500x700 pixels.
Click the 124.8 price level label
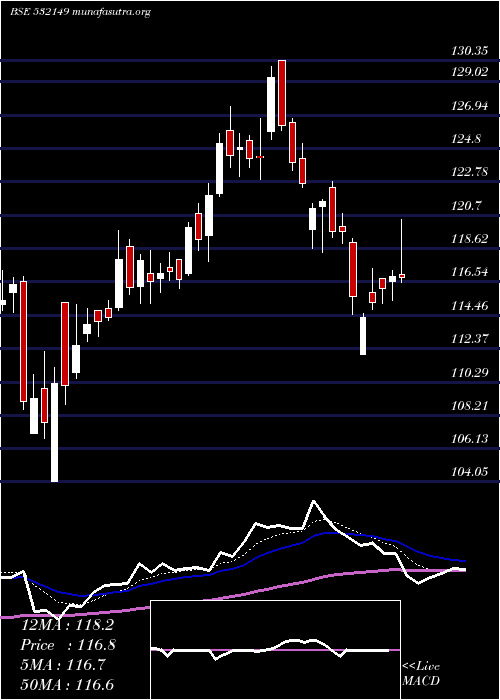[466, 139]
